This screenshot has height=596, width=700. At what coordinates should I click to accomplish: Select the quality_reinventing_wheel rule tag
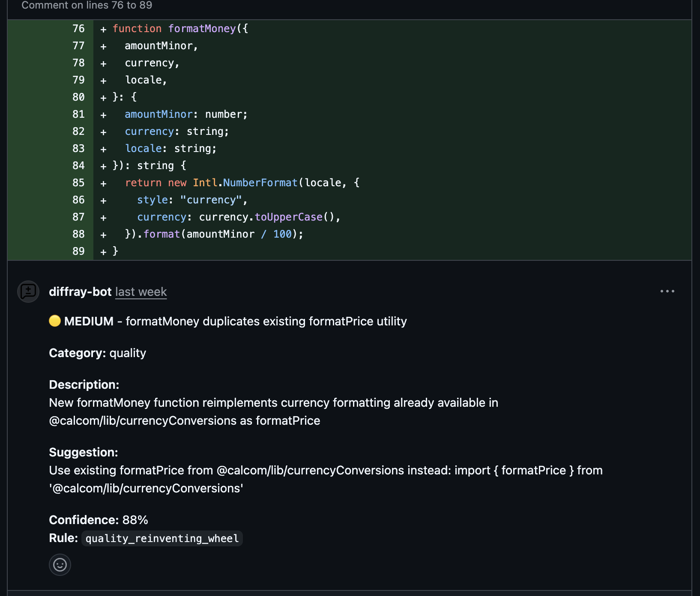pos(162,538)
